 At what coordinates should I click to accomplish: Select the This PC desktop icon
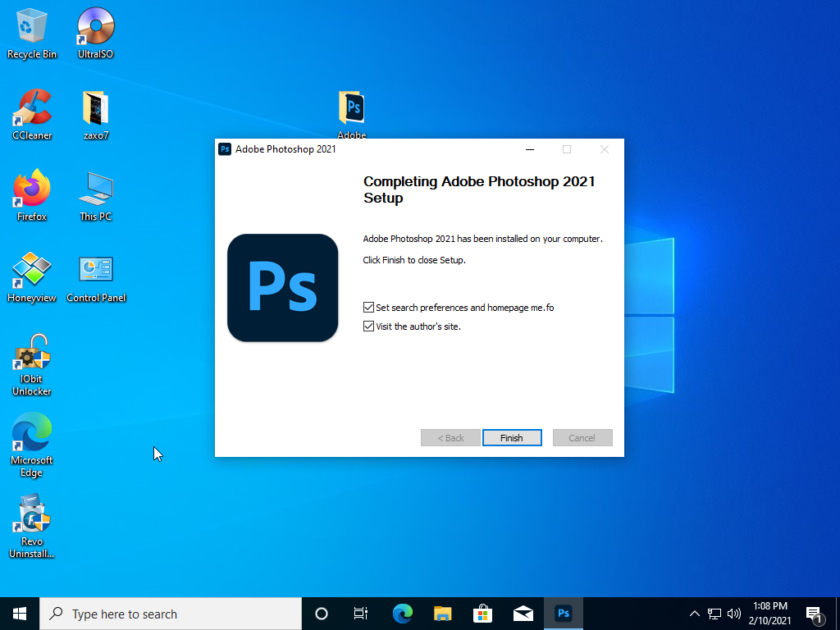tap(96, 196)
